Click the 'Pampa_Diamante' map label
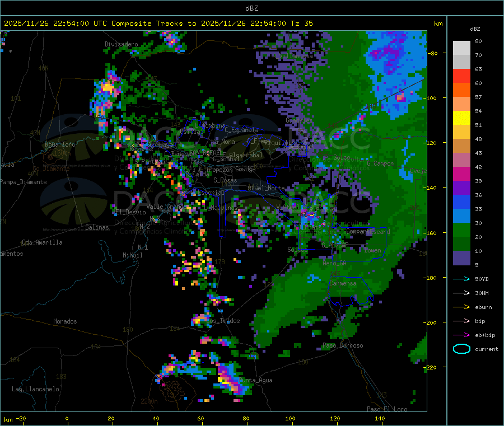The image size is (504, 426). tap(24, 182)
